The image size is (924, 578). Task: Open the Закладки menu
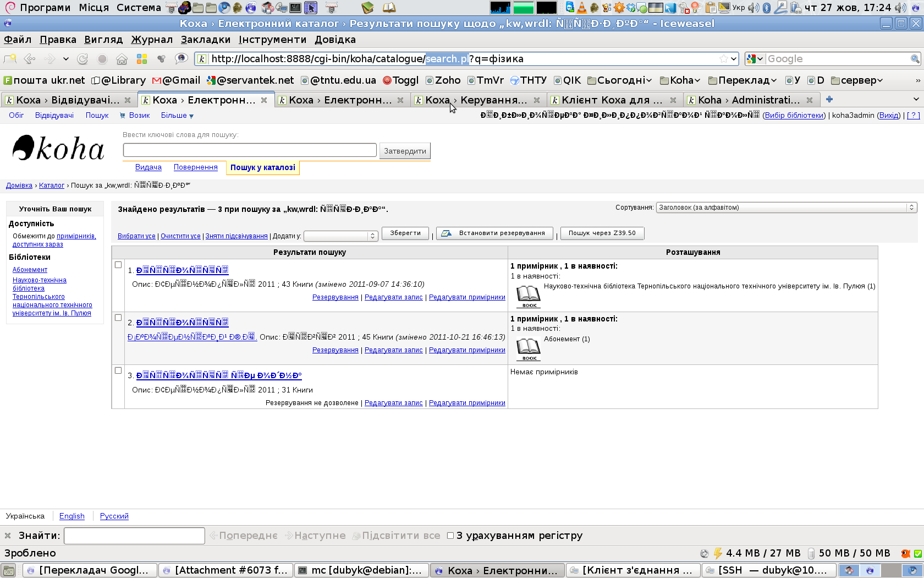click(205, 40)
